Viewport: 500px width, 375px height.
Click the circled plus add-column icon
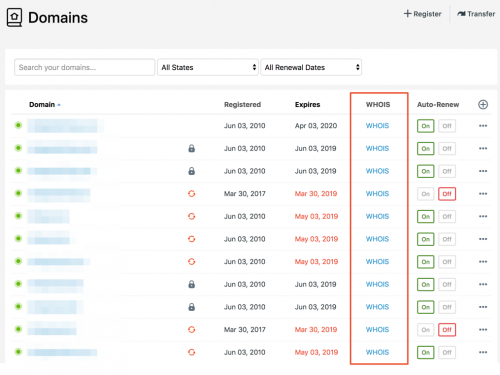[x=483, y=105]
